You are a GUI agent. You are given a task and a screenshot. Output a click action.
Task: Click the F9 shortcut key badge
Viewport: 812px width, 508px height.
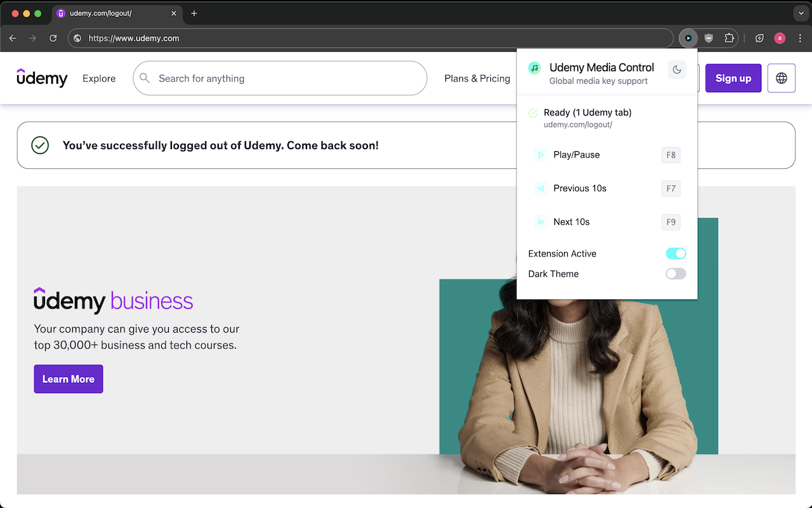(x=671, y=222)
